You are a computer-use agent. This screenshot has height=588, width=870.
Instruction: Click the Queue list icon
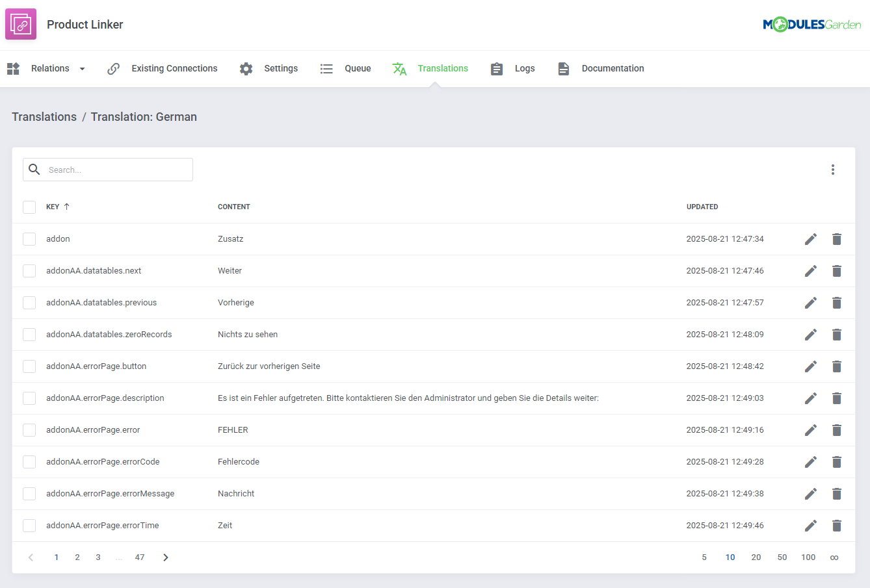326,68
